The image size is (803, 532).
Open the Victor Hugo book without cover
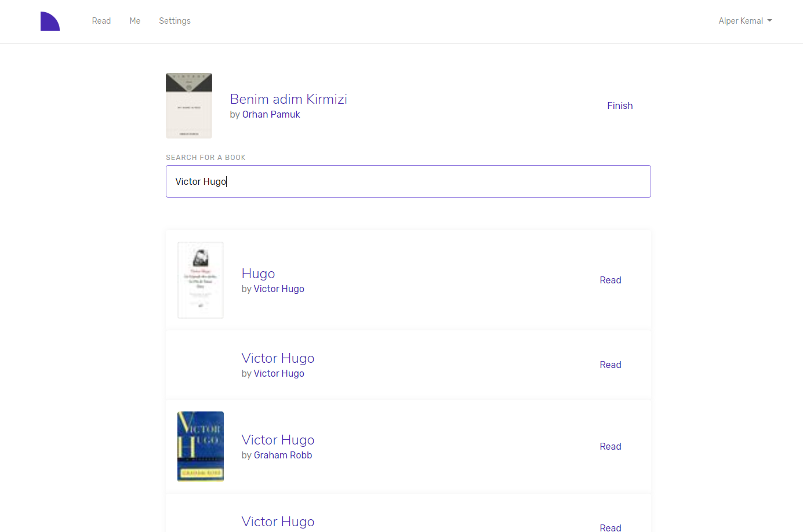tap(278, 358)
